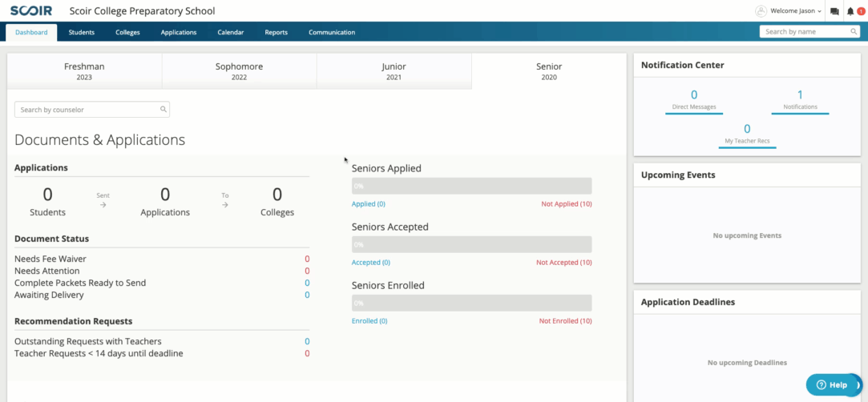Viewport: 868px width, 402px height.
Task: Click the Notification Center heading
Action: [683, 65]
